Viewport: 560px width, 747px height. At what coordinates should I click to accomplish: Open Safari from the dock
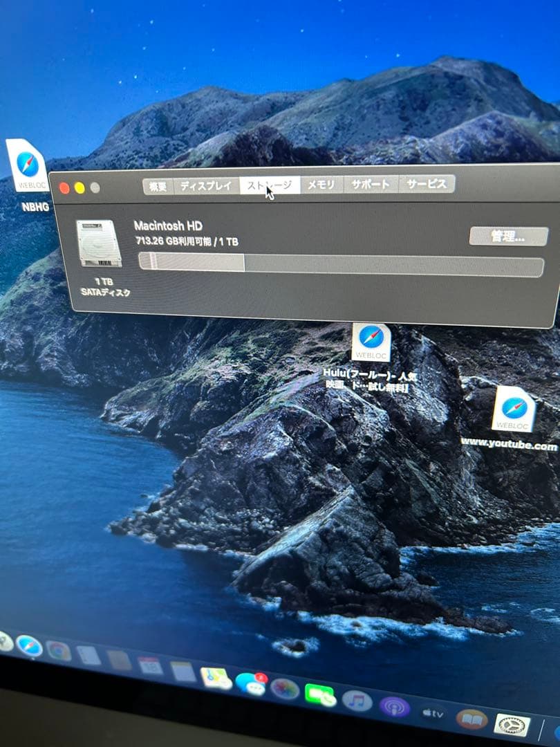coord(28,646)
